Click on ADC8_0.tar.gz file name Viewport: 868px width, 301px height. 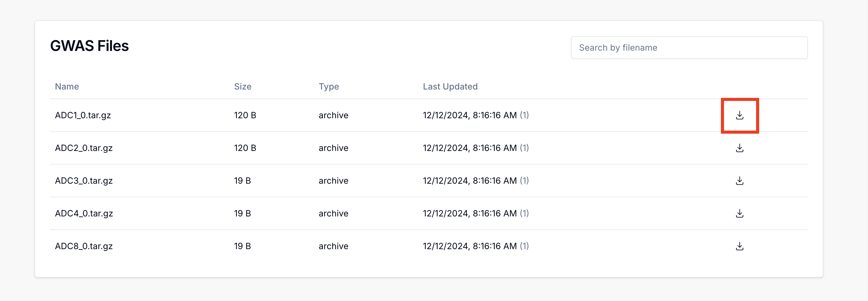(x=84, y=246)
